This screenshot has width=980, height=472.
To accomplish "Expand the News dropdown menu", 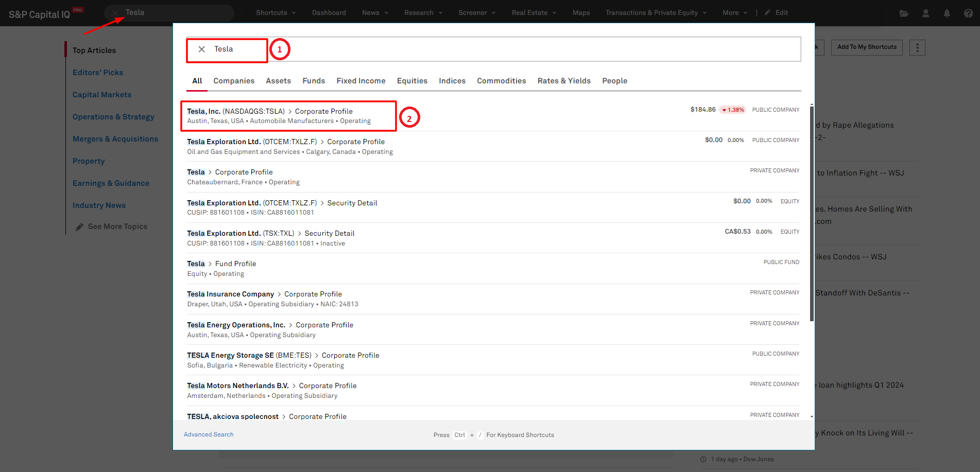I will point(375,13).
